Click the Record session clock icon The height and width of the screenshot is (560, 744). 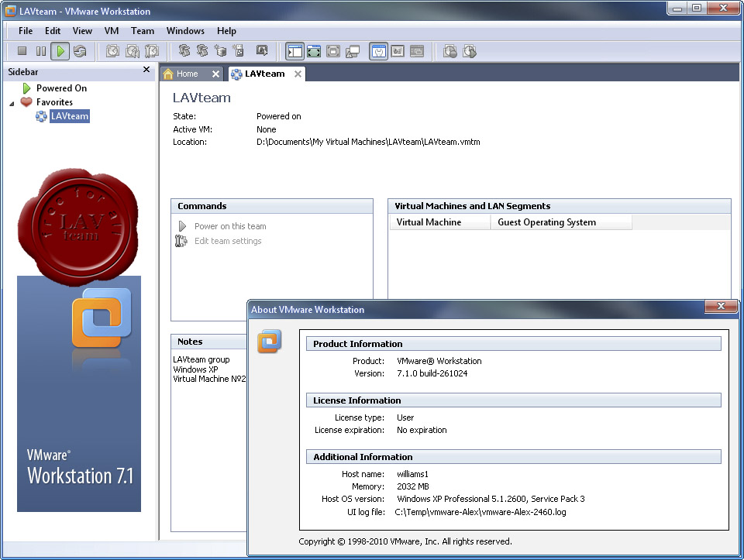[449, 51]
